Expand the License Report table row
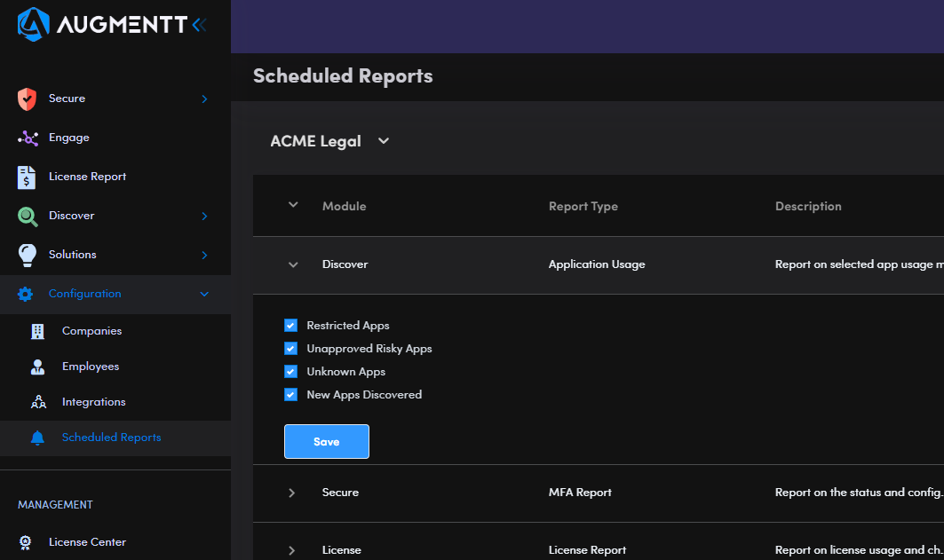 click(292, 550)
